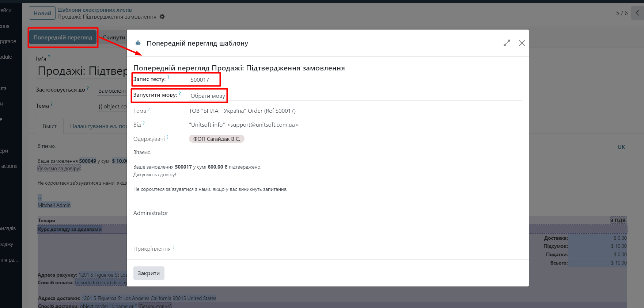This screenshot has width=644, height=308.
Task: Click help icon next to Запустити мову
Action: tap(180, 93)
